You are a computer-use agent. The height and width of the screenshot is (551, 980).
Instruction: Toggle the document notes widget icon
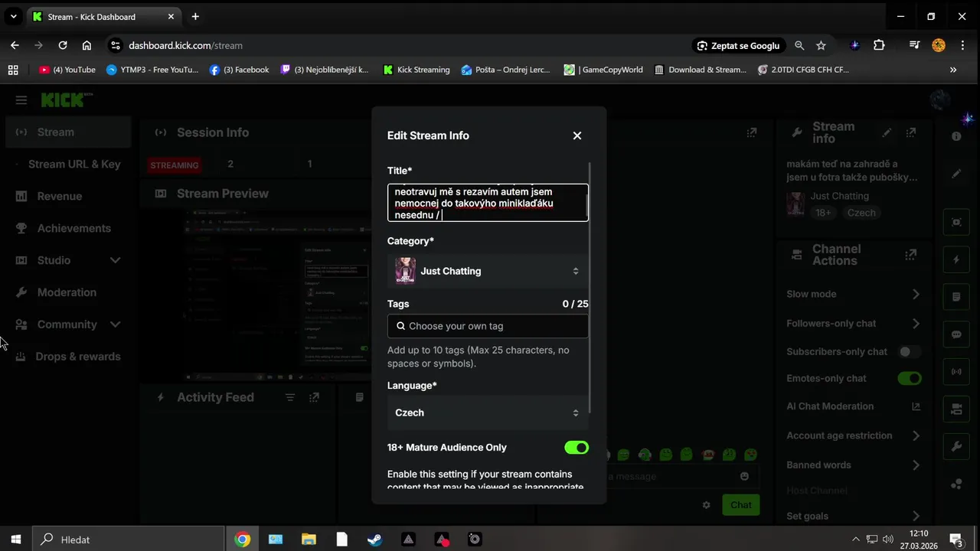(956, 297)
